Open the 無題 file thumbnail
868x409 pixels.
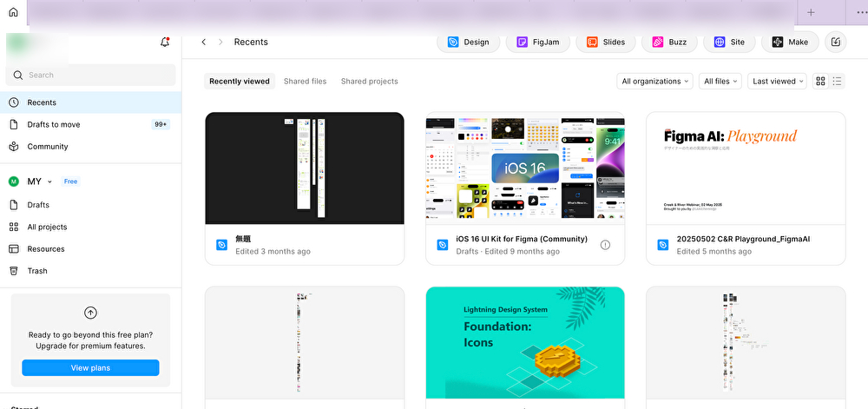(x=305, y=168)
